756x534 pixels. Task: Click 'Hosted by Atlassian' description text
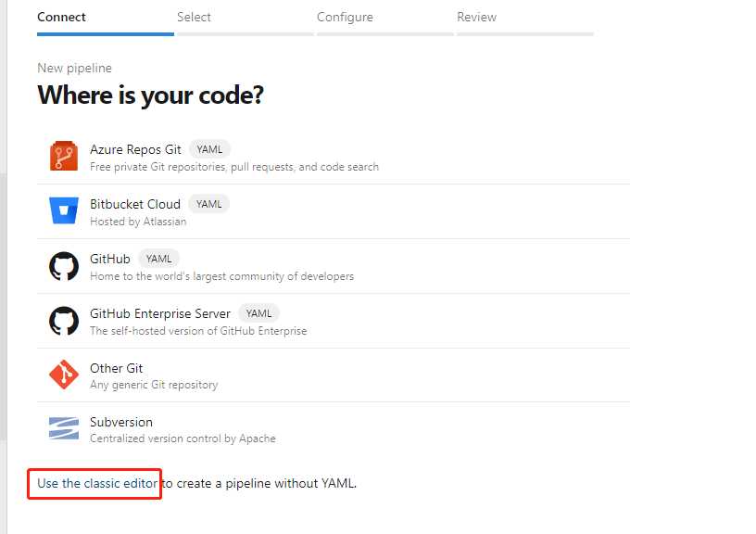[x=138, y=222]
